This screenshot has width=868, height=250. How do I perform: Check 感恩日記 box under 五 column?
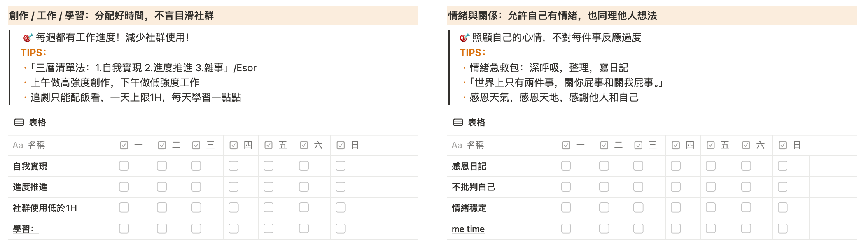tap(711, 166)
